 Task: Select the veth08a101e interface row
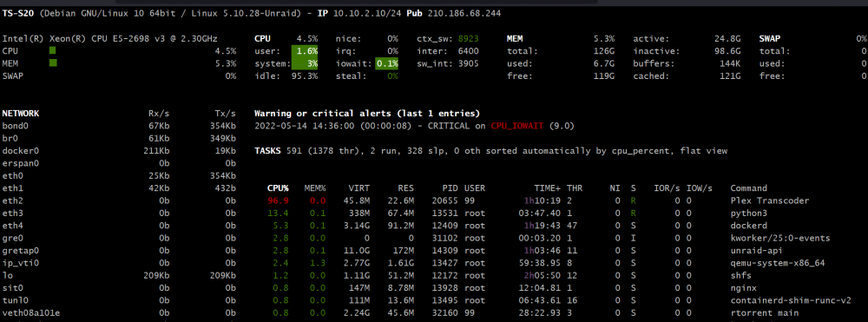click(x=120, y=313)
